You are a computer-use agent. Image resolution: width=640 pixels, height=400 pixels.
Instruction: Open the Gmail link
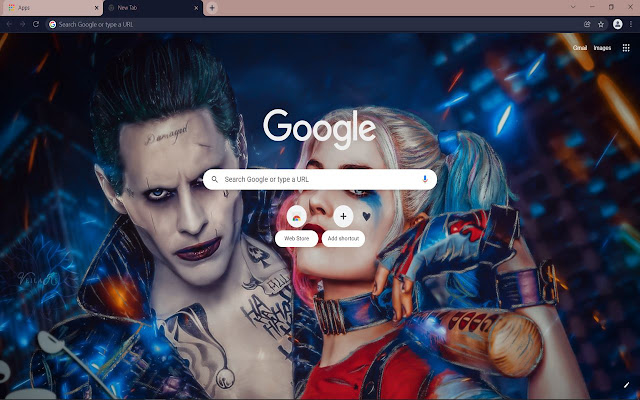[580, 48]
